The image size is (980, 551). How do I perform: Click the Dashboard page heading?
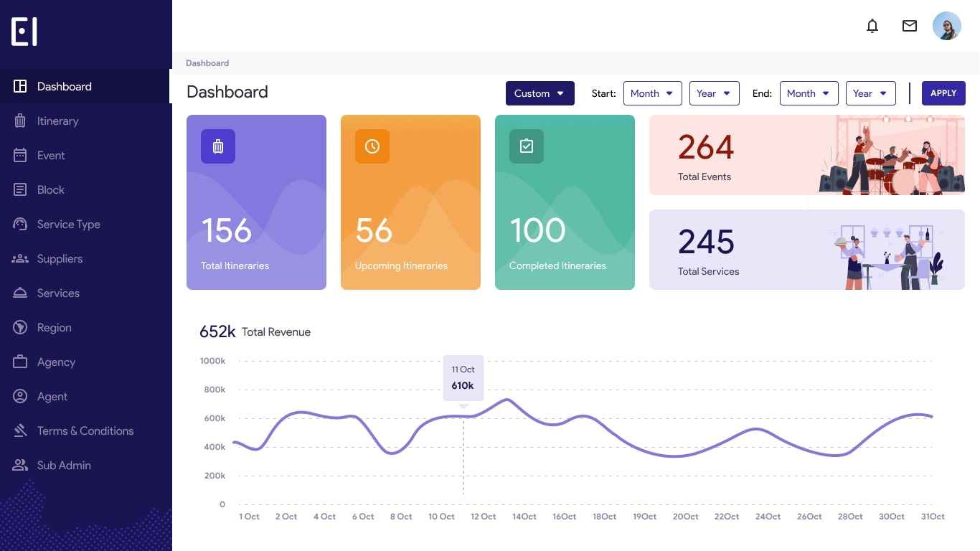pos(227,92)
